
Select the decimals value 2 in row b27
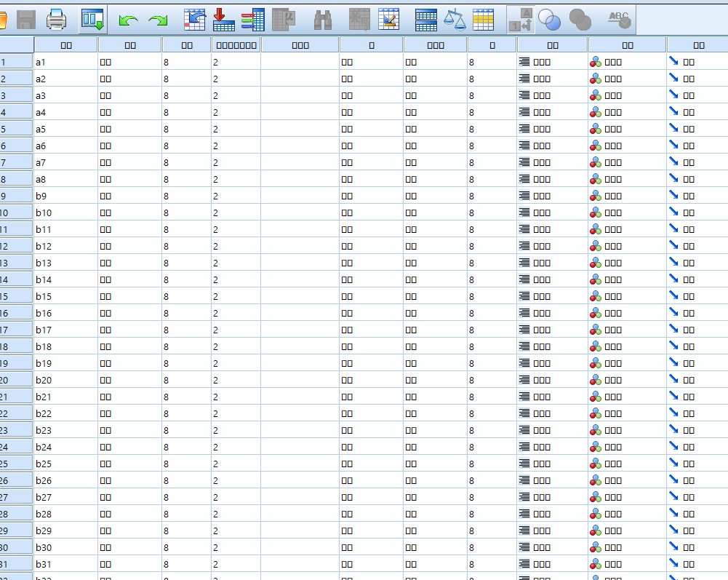(236, 497)
